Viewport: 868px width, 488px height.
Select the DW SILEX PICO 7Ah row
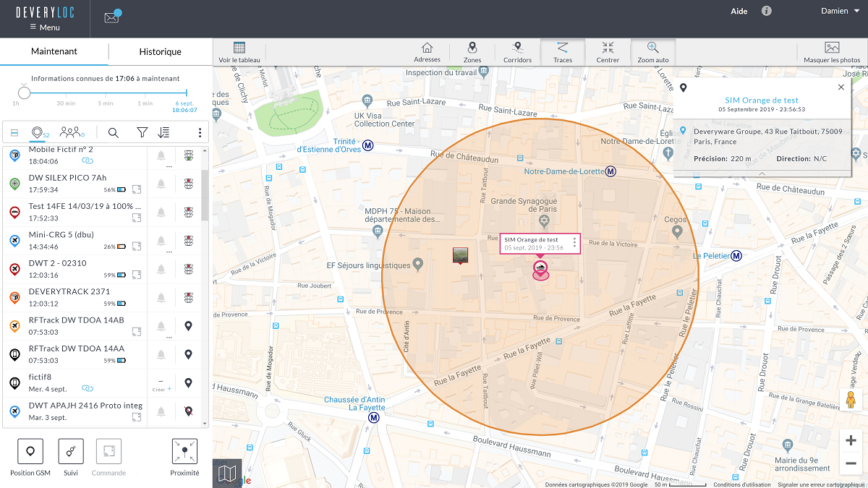click(75, 184)
